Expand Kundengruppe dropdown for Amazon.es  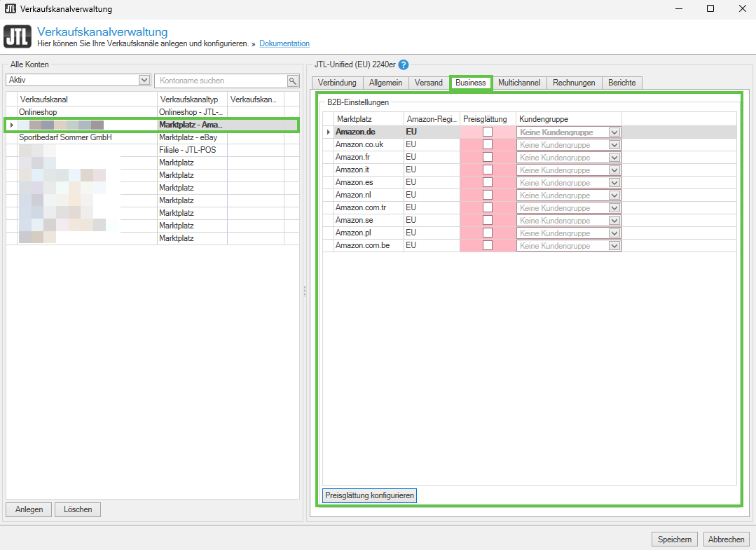[614, 182]
